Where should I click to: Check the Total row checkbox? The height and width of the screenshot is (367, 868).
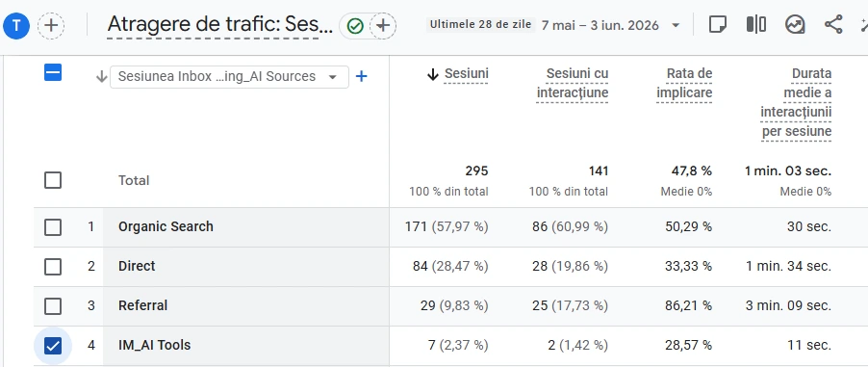click(53, 180)
